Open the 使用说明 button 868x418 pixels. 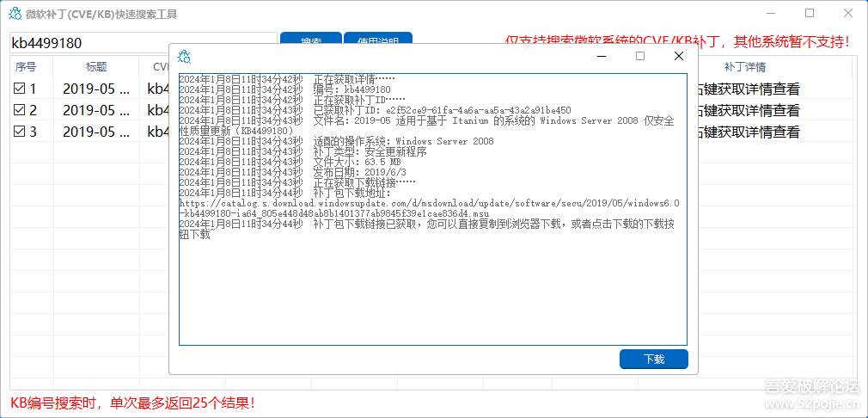click(378, 38)
